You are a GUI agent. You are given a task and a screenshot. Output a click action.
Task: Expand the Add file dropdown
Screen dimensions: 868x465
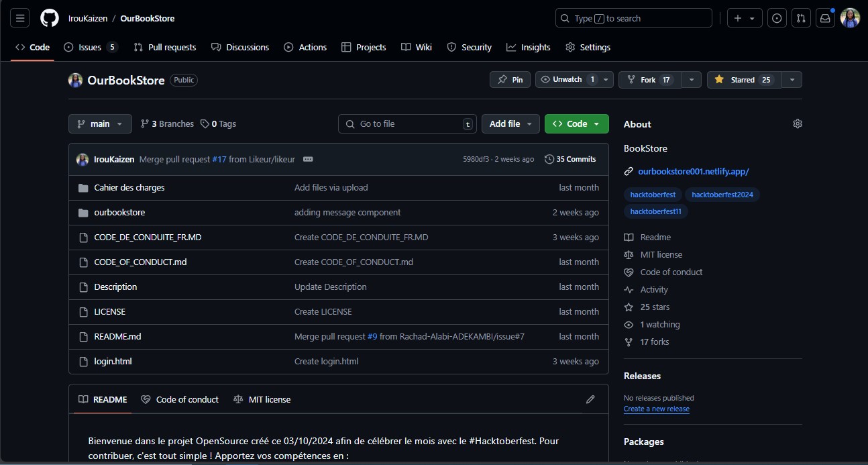click(510, 123)
